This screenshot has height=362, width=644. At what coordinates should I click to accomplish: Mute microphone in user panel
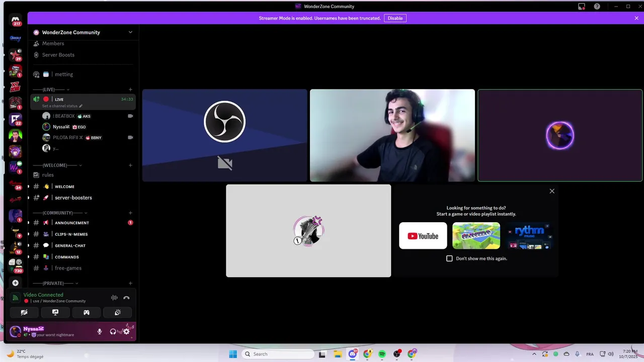coord(100,331)
